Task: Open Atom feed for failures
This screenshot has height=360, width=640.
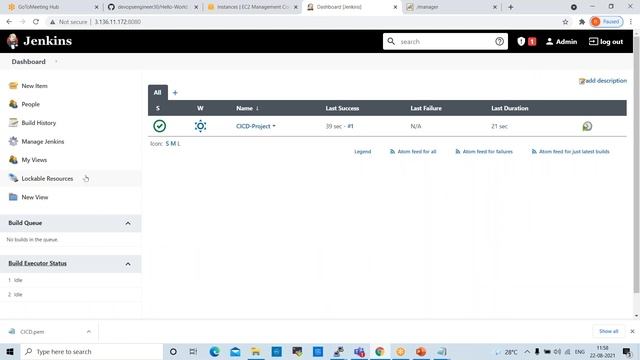Action: 484,151
